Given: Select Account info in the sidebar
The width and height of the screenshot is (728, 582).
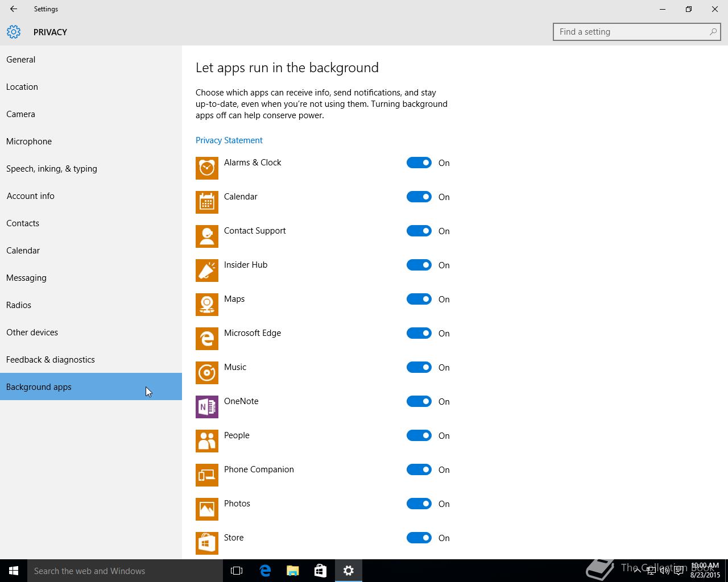Looking at the screenshot, I should 91,196.
